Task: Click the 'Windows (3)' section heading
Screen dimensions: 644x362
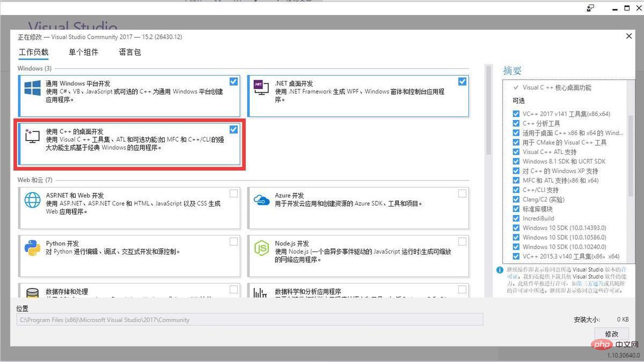Action: tap(34, 69)
